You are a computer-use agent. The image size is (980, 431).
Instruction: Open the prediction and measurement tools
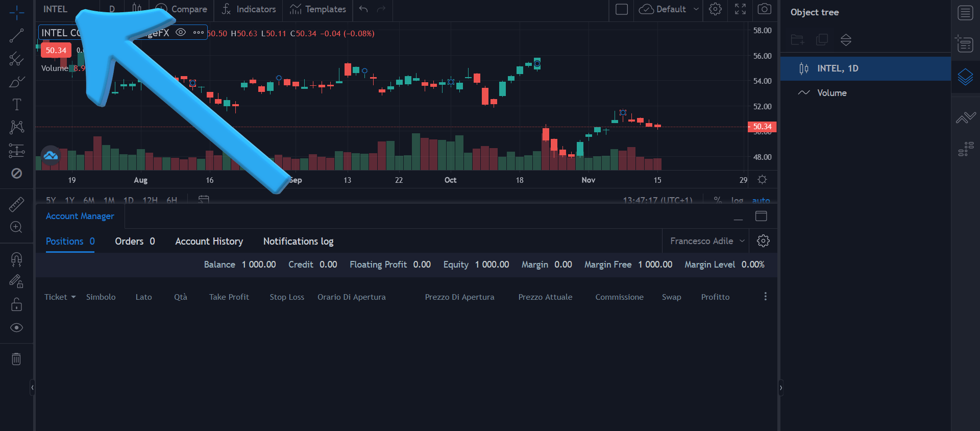[x=16, y=151]
